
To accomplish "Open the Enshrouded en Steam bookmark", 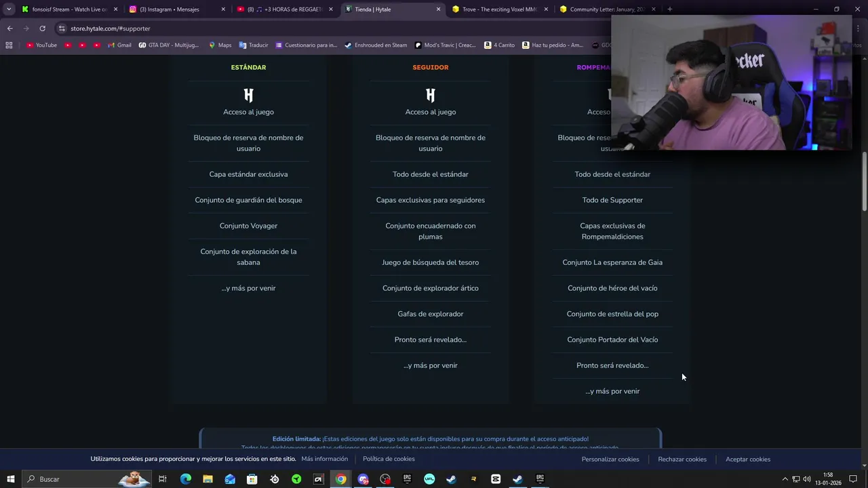I will (376, 45).
